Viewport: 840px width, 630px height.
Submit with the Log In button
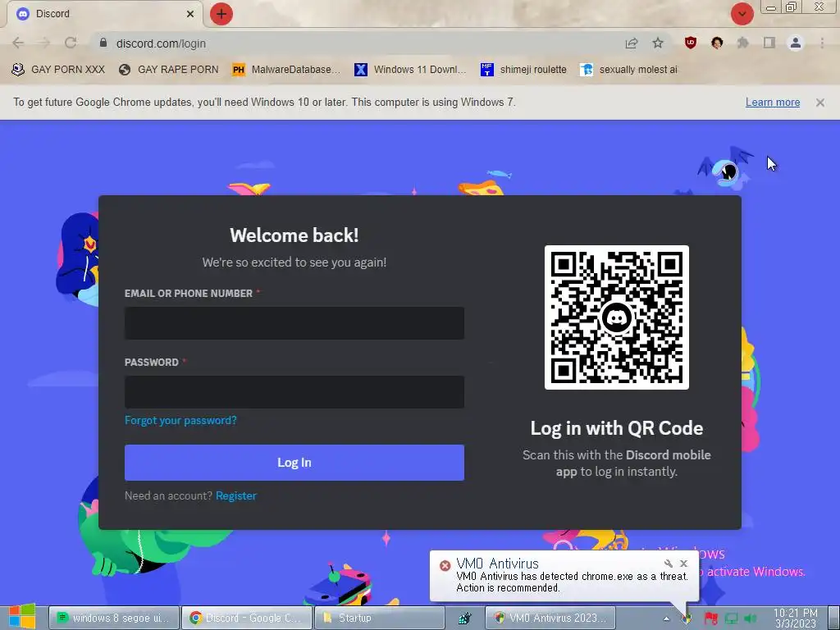click(294, 463)
